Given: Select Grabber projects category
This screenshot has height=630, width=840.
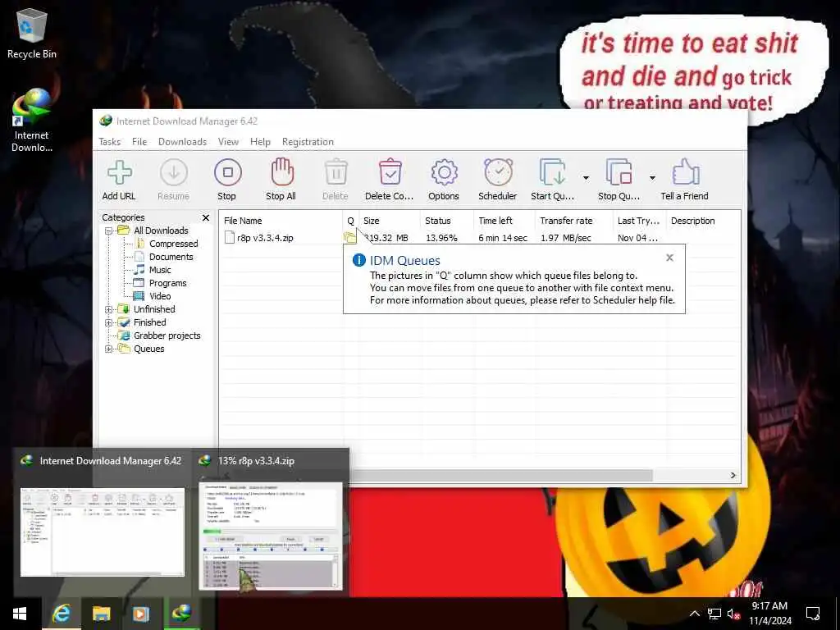Looking at the screenshot, I should coord(167,336).
